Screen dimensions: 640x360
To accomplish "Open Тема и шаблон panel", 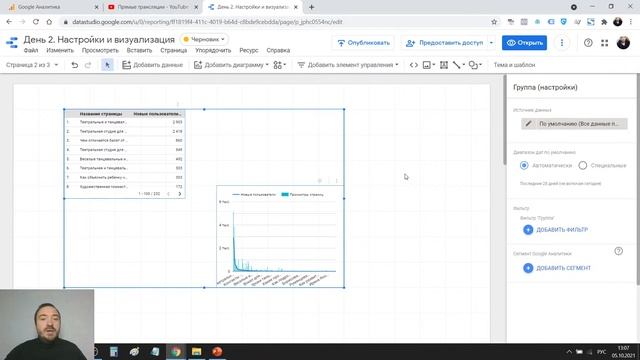I will click(514, 65).
